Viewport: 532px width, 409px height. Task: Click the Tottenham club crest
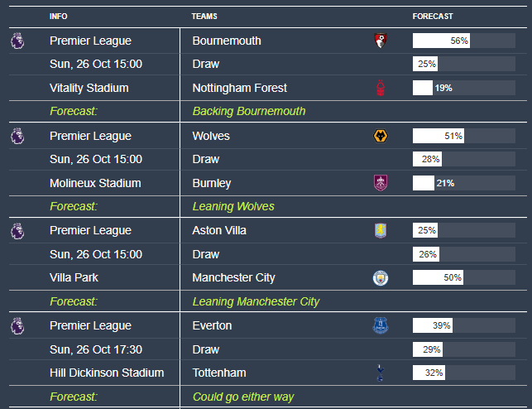[380, 373]
